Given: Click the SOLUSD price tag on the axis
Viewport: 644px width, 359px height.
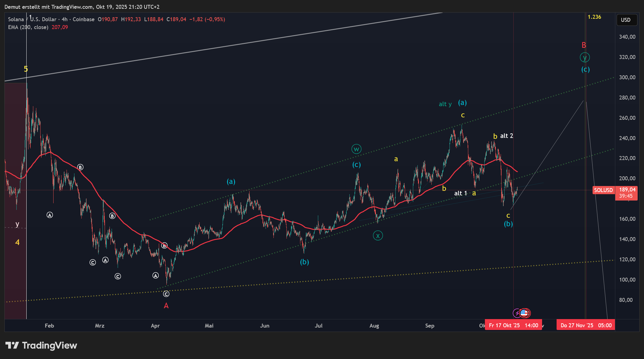Looking at the screenshot, I should pos(603,190).
